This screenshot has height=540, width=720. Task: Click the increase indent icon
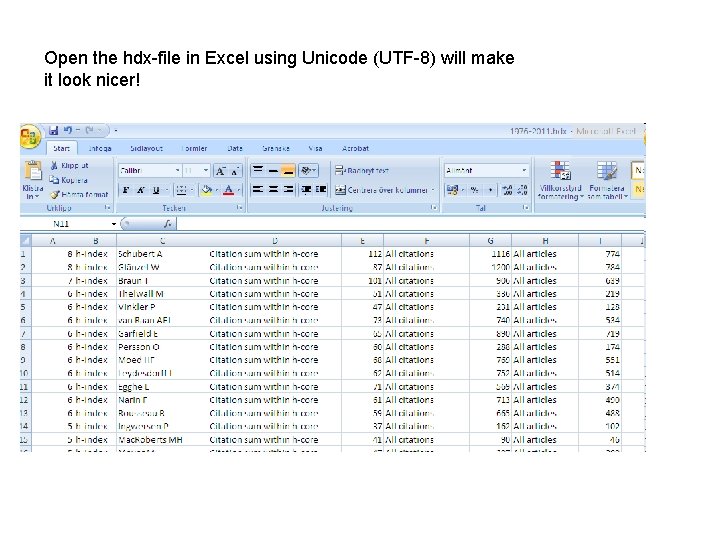click(x=321, y=189)
